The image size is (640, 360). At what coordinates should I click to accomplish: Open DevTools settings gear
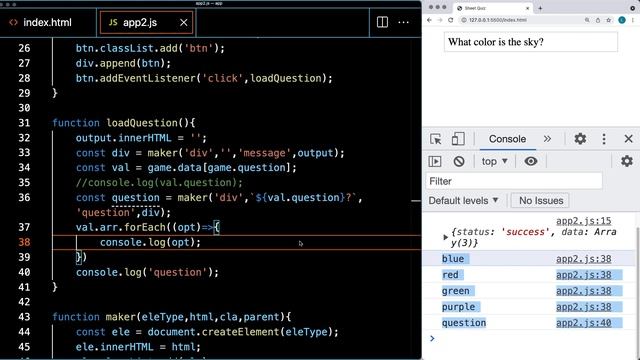click(580, 139)
